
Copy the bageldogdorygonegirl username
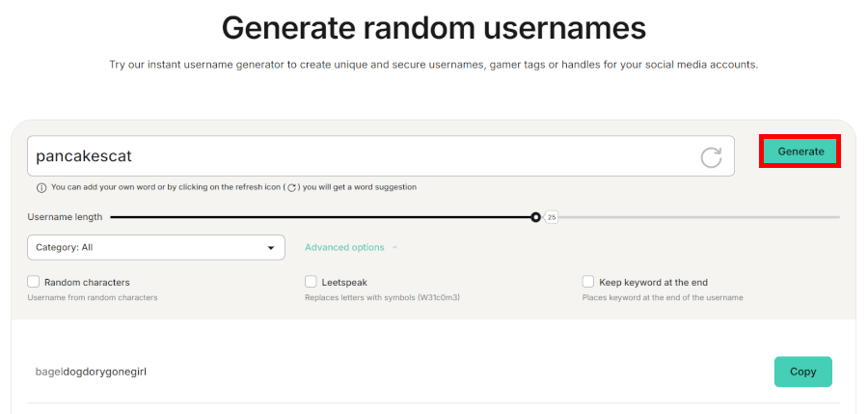(802, 372)
